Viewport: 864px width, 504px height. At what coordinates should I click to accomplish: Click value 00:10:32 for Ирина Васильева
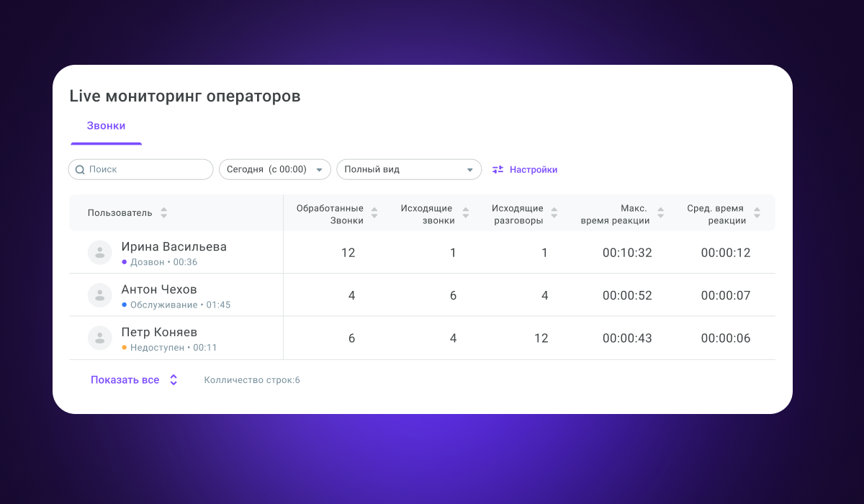click(x=627, y=253)
